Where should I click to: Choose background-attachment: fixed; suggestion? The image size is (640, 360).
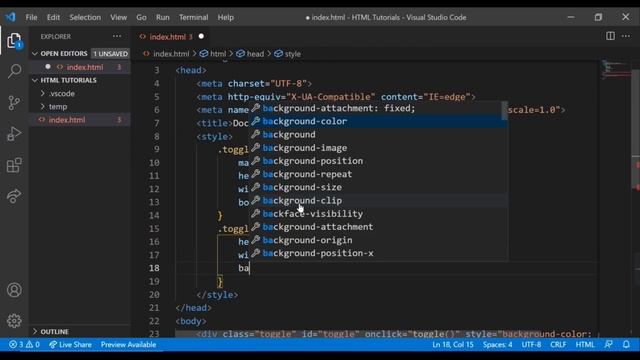(376, 108)
